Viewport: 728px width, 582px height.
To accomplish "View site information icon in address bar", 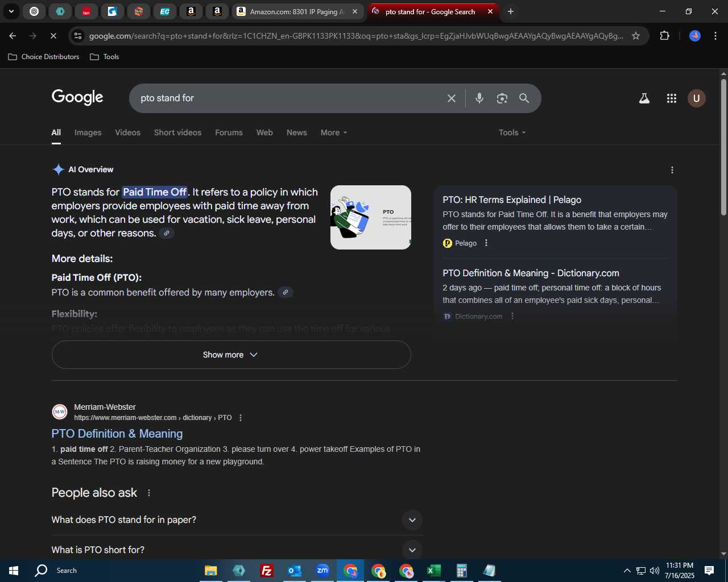I will (x=78, y=36).
